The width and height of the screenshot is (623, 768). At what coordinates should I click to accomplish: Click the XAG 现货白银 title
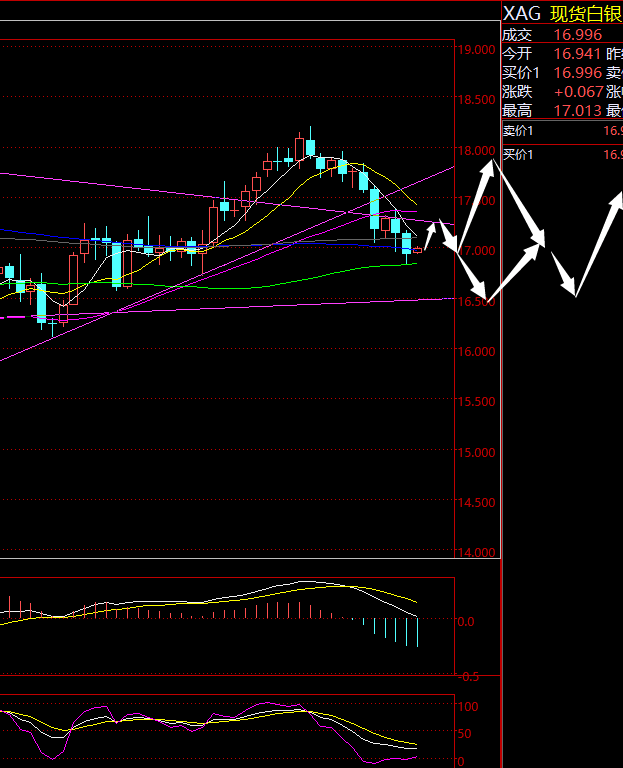click(563, 14)
